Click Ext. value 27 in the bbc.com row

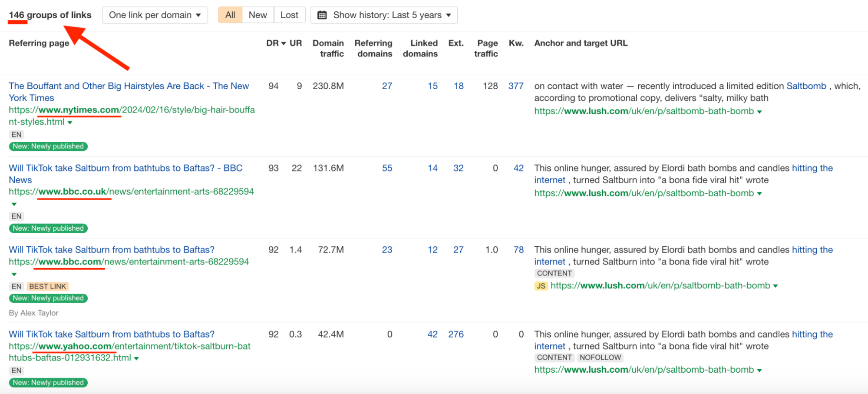[459, 250]
